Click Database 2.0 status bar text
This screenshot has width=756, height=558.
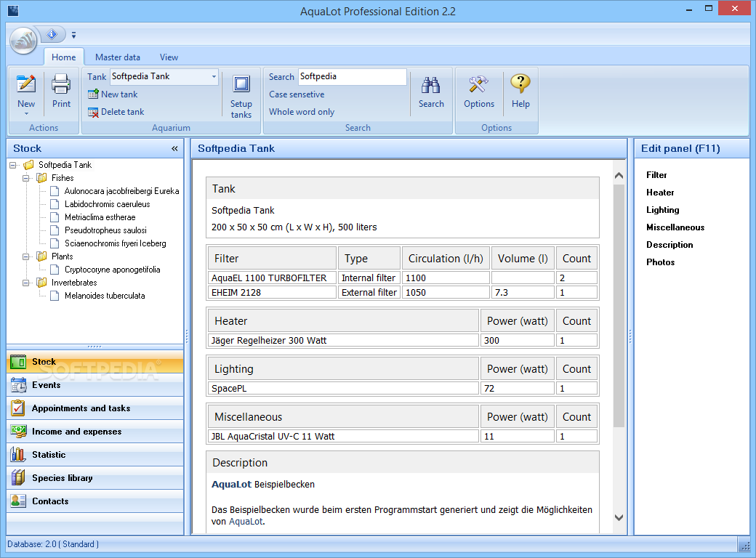coord(53,544)
